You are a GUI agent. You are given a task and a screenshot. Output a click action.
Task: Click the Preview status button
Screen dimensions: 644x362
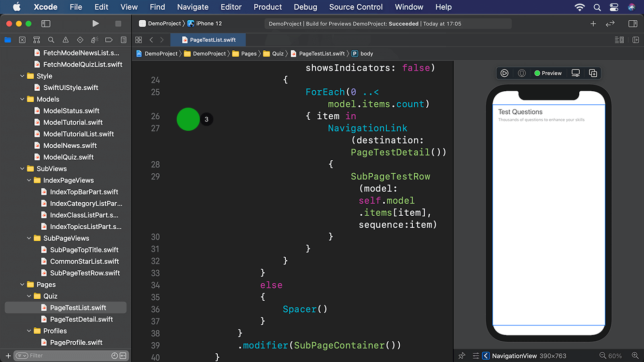point(548,73)
